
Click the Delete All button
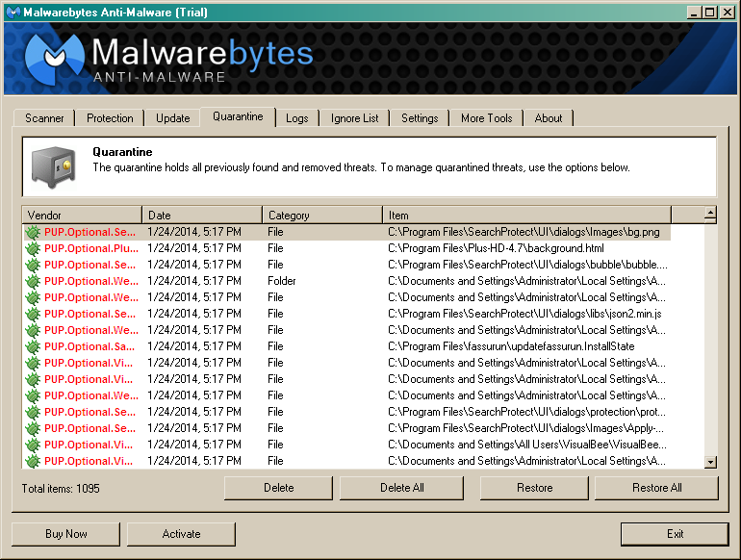tap(401, 488)
